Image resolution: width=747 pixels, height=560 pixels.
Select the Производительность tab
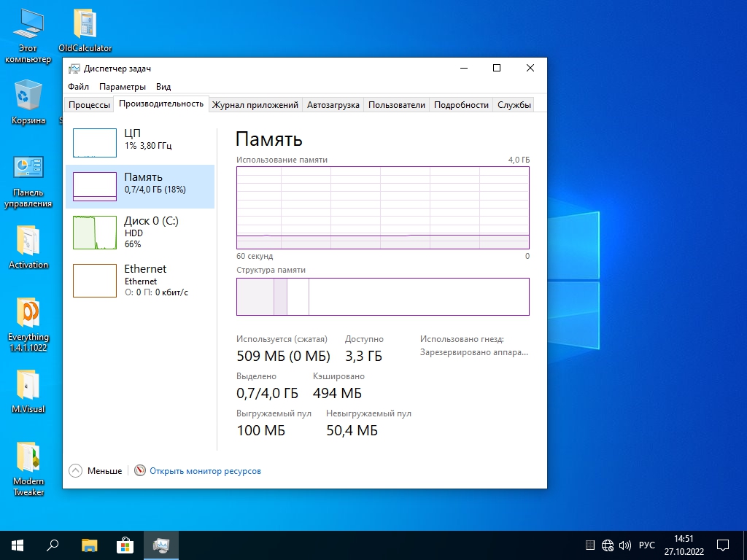[x=161, y=104]
